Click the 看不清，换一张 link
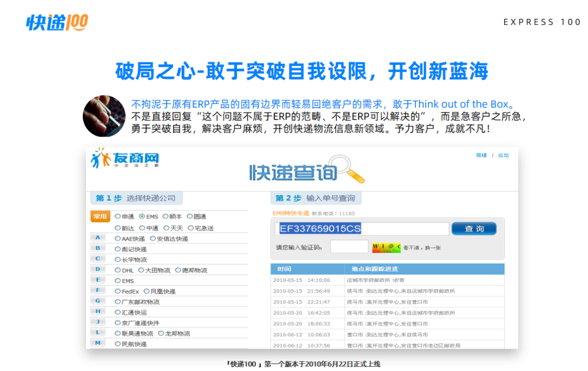 (x=422, y=248)
